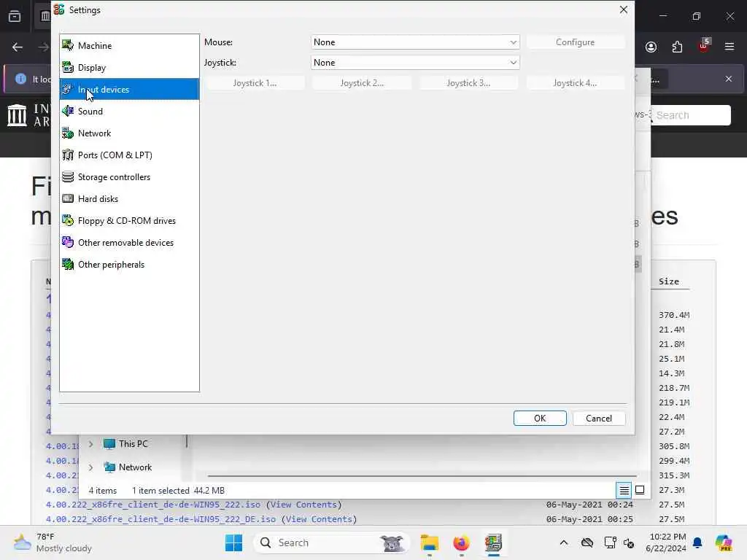Open Firefox extensions puzzle icon

(x=677, y=47)
